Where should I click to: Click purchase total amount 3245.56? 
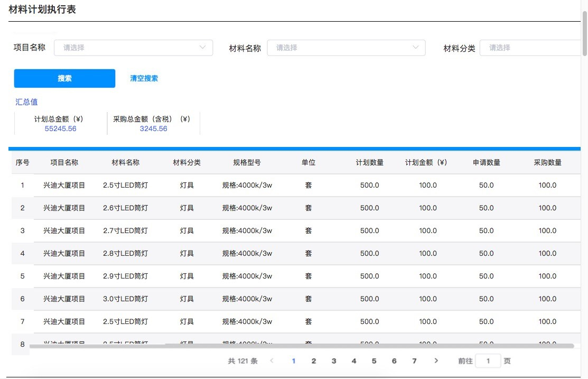click(153, 128)
